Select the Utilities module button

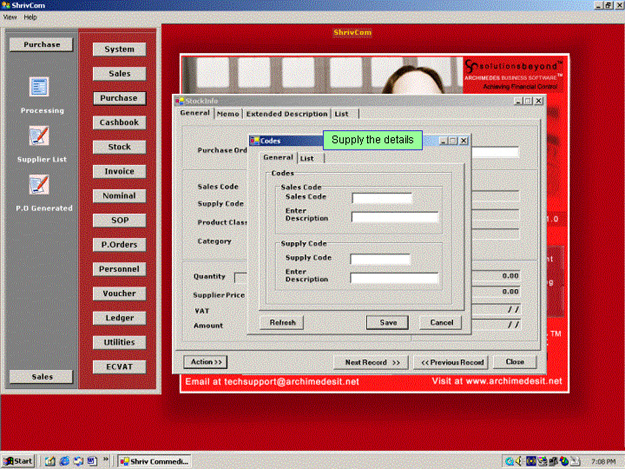[119, 342]
